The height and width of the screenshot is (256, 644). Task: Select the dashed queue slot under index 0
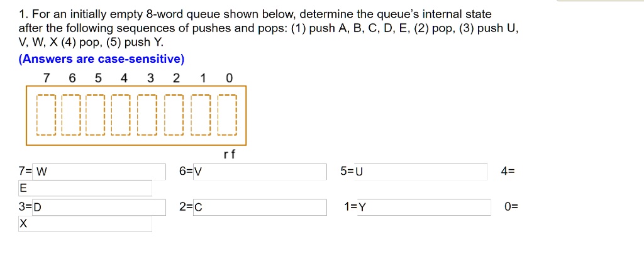(x=227, y=115)
